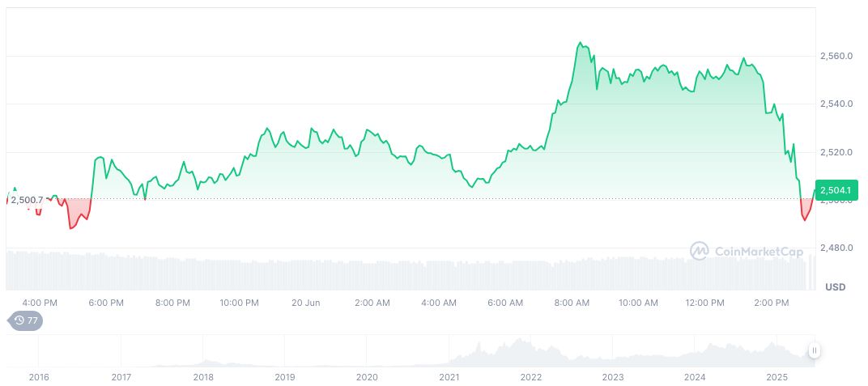Click the 2:00 PM time axis label
868x386 pixels.
point(771,303)
